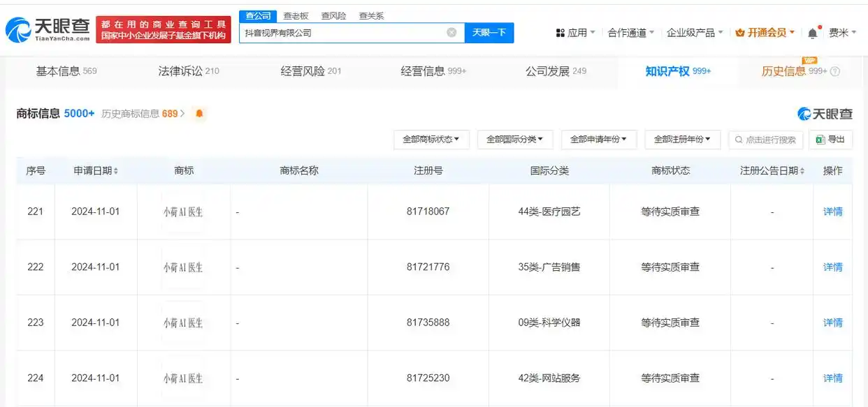This screenshot has width=868, height=407.
Task: Click the orange bell beside 历史商标信息
Action: [x=199, y=113]
